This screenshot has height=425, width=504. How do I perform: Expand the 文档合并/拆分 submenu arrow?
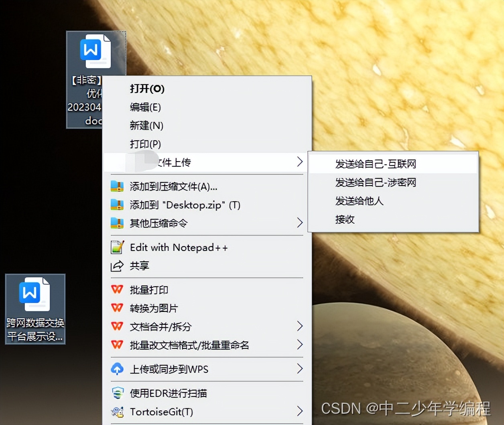[x=300, y=326]
